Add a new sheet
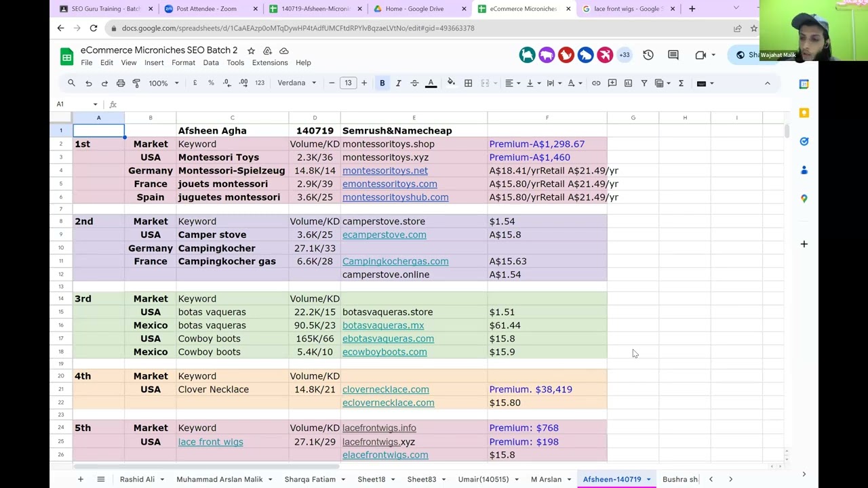This screenshot has width=868, height=488. coord(80,479)
